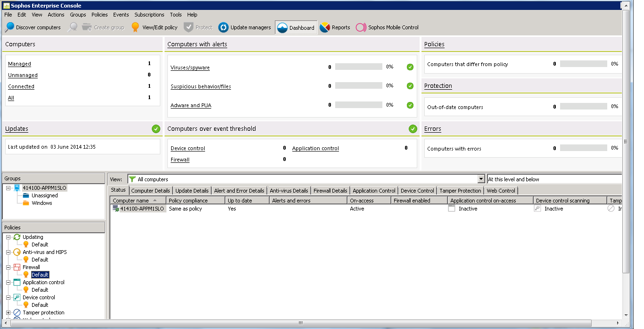Open the View filter dropdown arrow
Viewport: 644px width, 329px height.
pyautogui.click(x=481, y=179)
